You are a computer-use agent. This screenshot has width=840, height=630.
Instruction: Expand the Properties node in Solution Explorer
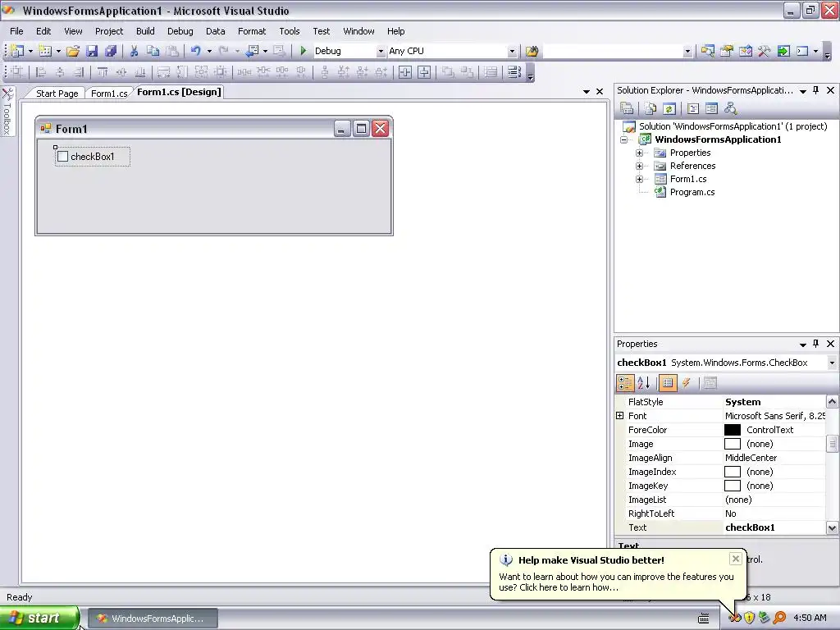coord(639,153)
